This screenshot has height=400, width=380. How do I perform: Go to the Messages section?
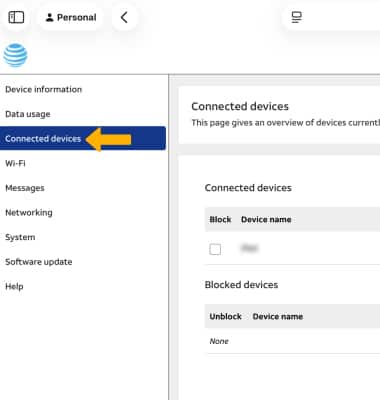point(25,188)
